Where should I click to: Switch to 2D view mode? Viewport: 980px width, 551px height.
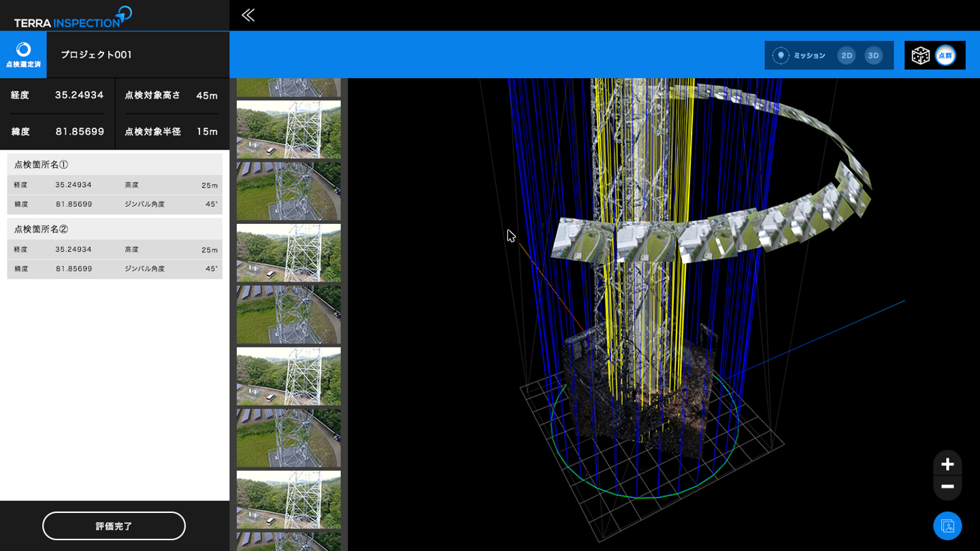(x=847, y=55)
